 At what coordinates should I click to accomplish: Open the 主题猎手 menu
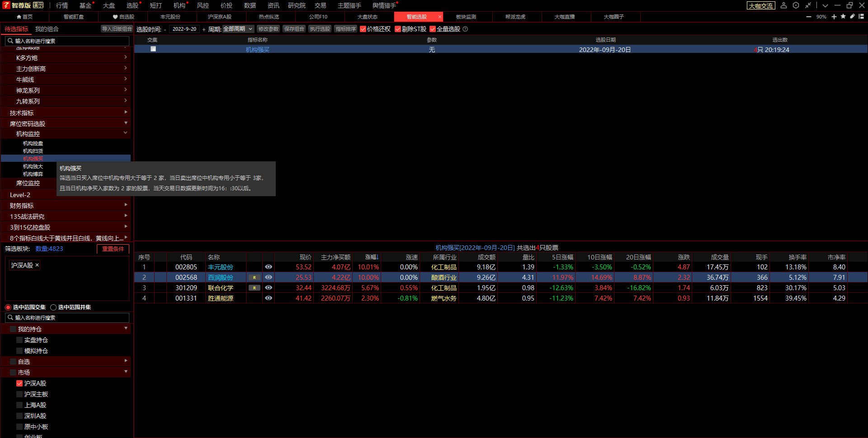tap(349, 5)
